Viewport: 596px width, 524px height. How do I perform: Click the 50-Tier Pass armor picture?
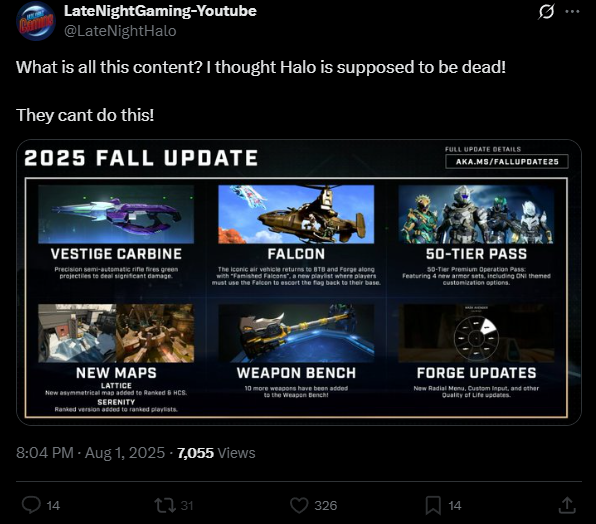coord(476,214)
